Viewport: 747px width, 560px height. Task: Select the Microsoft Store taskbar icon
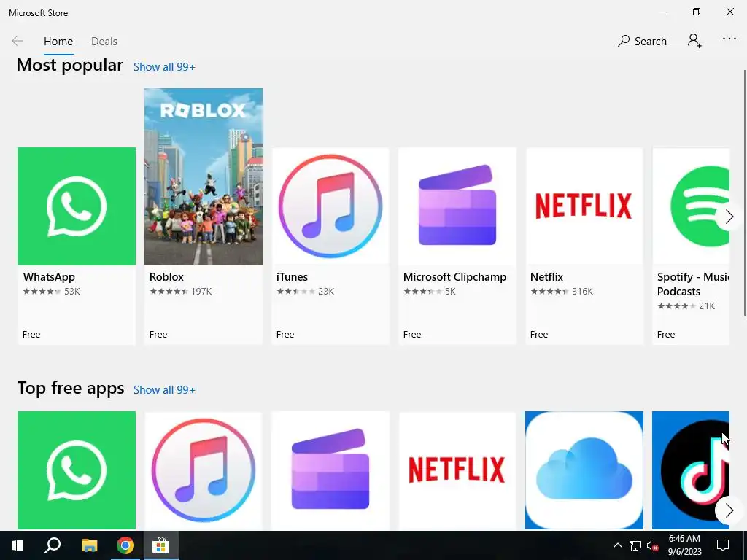coord(161,545)
